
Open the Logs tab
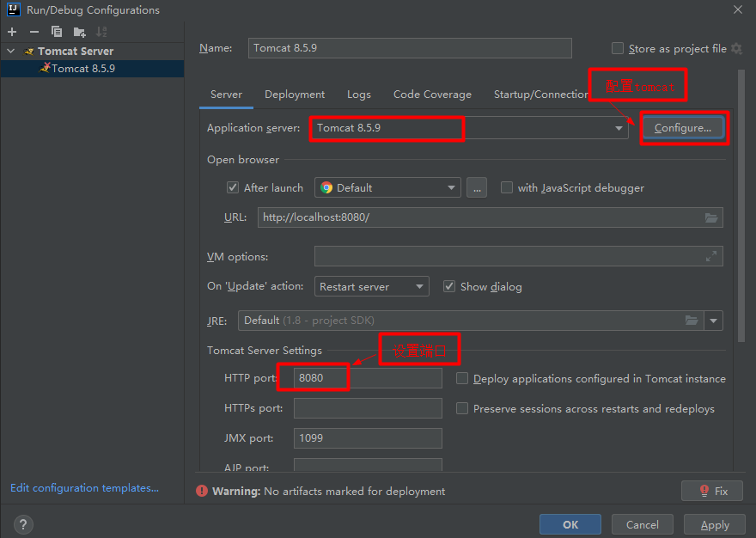(x=359, y=95)
